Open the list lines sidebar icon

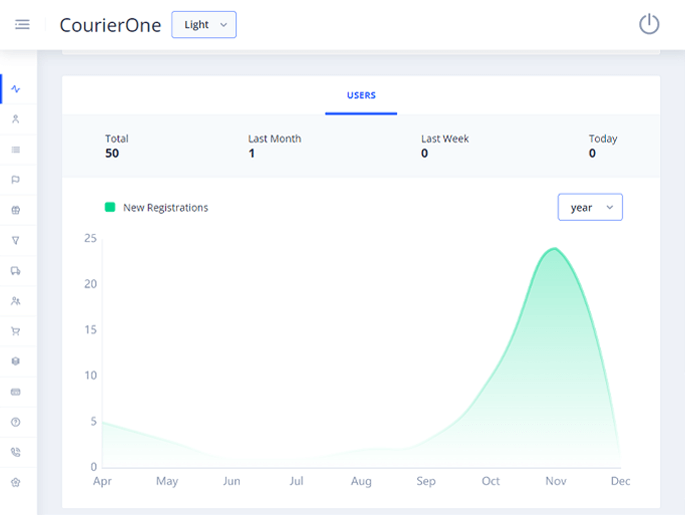click(x=16, y=150)
